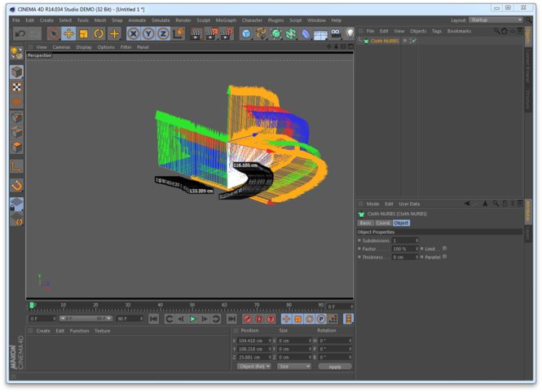Screen dimensions: 542x392
Task: Add a camera object
Action: 336,34
